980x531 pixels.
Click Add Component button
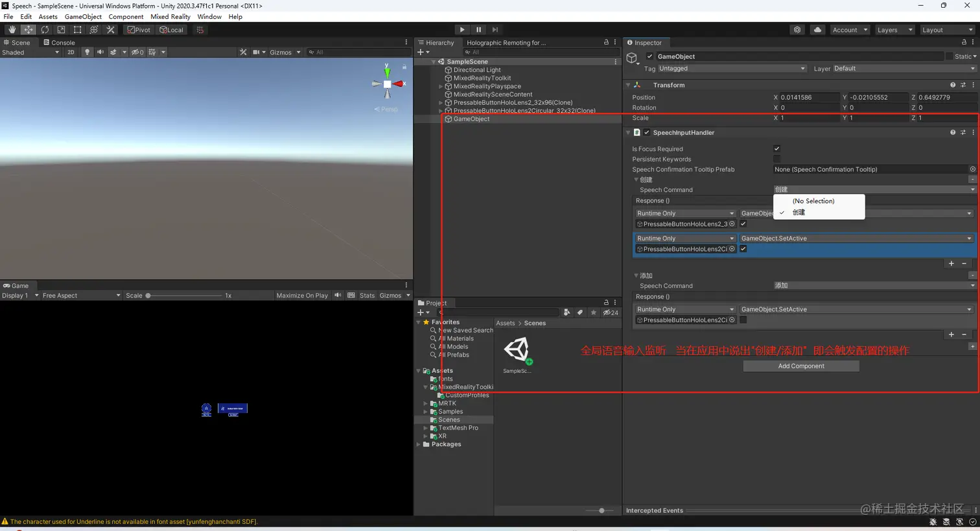click(x=801, y=366)
